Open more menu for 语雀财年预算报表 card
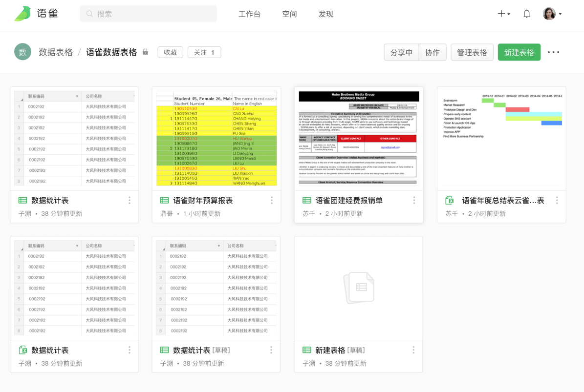This screenshot has width=584, height=392. tap(272, 201)
